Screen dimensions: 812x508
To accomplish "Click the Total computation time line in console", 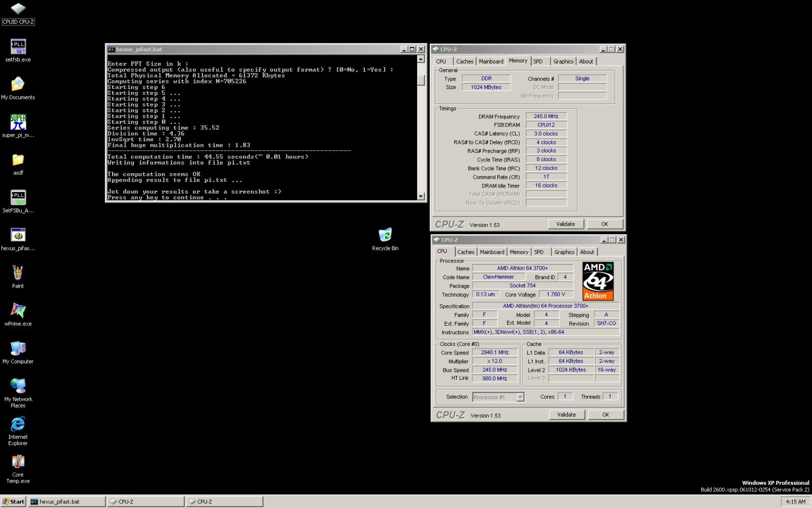I will pyautogui.click(x=208, y=156).
